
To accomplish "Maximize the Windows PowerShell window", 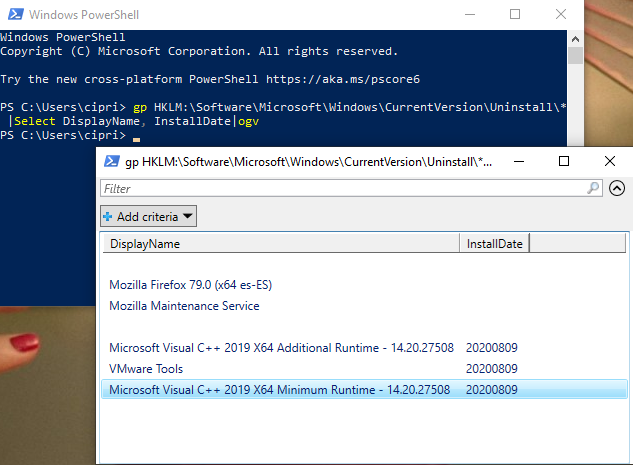I will click(515, 15).
